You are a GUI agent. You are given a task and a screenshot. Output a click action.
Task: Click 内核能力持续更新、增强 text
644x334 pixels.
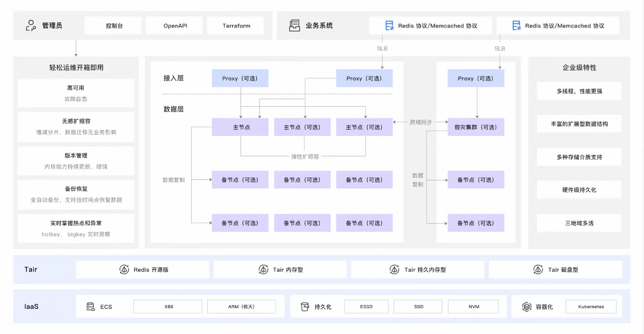[x=76, y=167]
